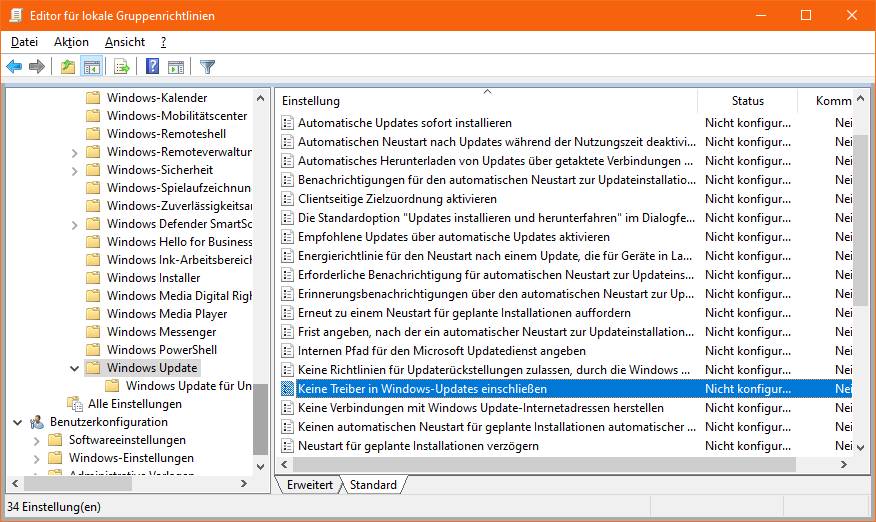Open the ? help menu

[x=163, y=42]
